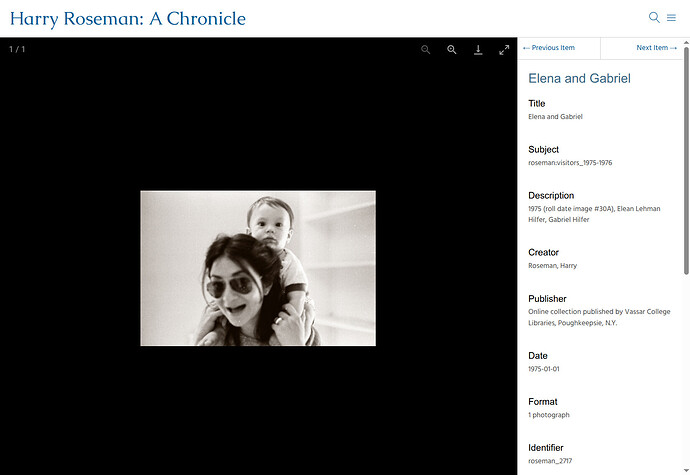Click the metadata panel scrollbar

[686, 161]
